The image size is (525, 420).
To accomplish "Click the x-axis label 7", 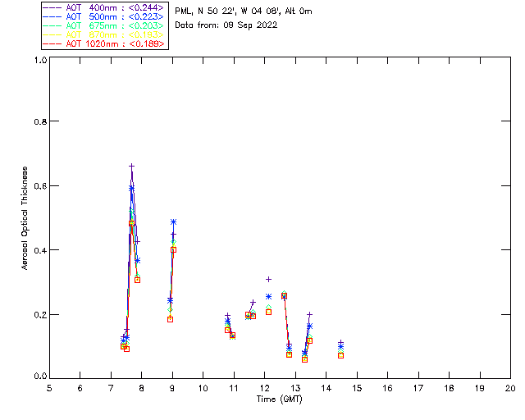I will click(x=111, y=388).
